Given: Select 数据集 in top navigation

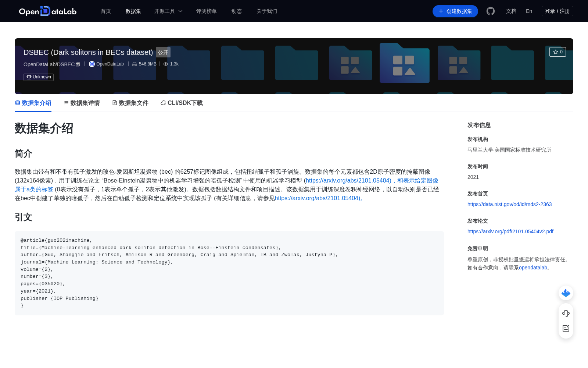Looking at the screenshot, I should (133, 11).
